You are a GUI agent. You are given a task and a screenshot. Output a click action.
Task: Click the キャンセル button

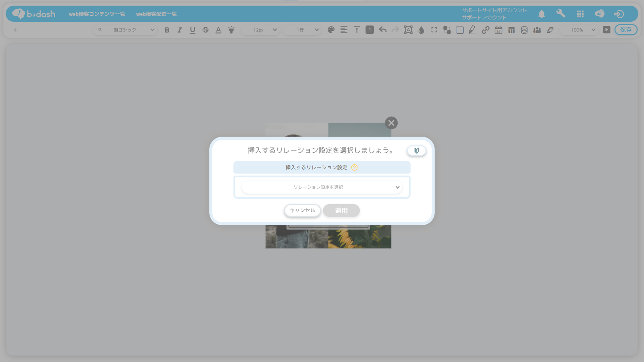302,210
